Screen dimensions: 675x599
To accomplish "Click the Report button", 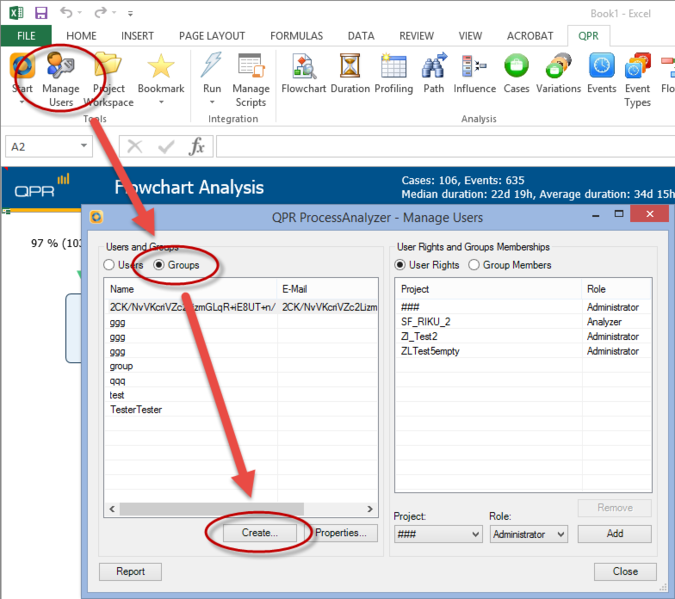I will tap(130, 571).
